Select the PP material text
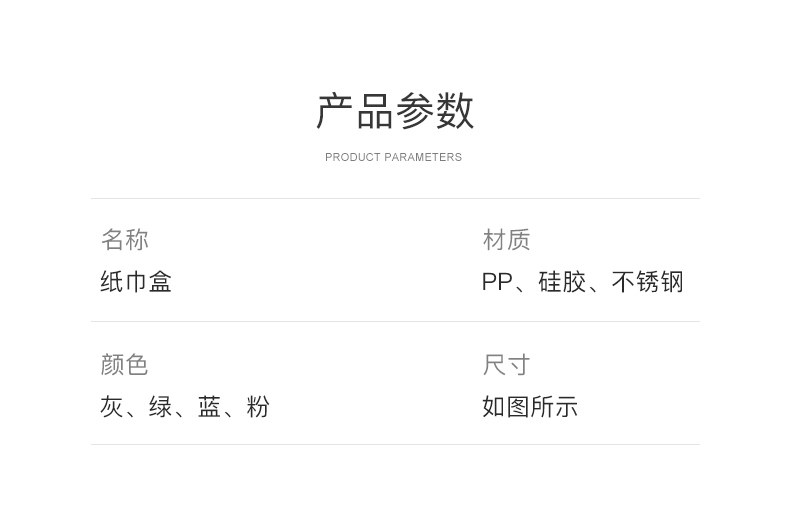Image resolution: width=790 pixels, height=505 pixels. (x=497, y=282)
